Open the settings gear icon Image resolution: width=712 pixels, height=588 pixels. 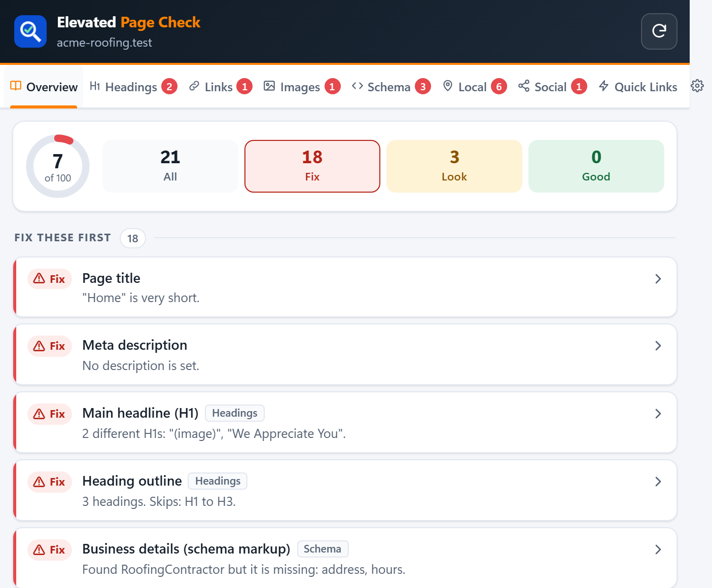point(697,86)
